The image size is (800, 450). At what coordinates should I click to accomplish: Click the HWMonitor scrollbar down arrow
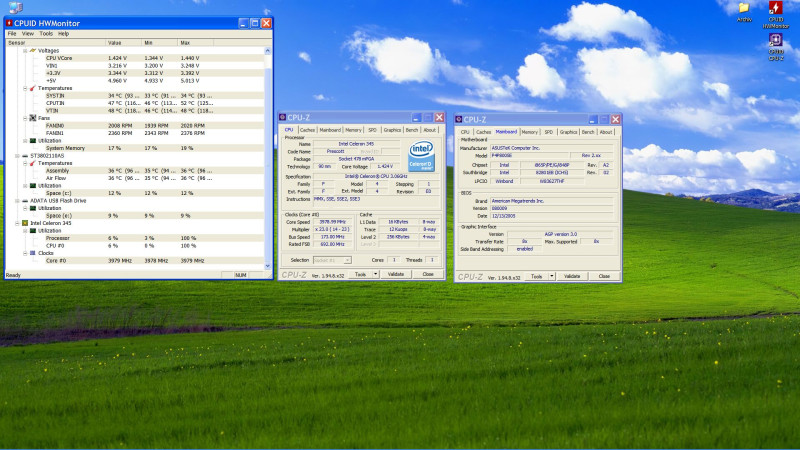268,266
